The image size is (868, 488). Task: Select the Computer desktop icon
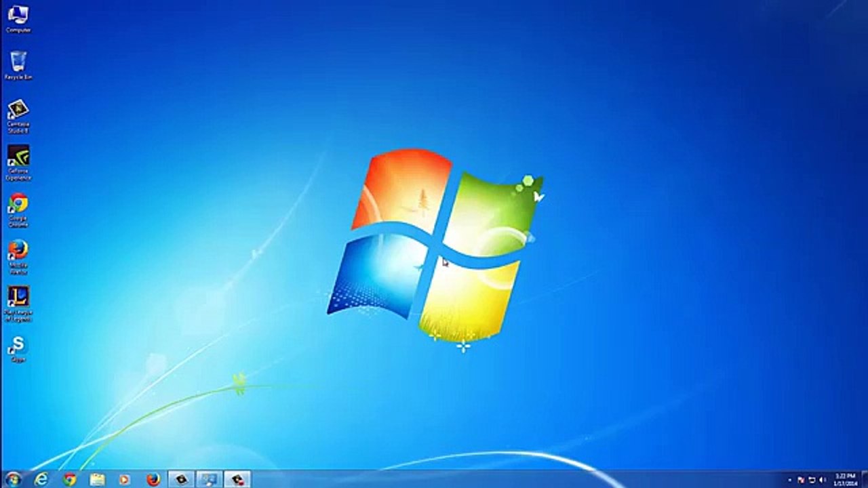tap(18, 19)
